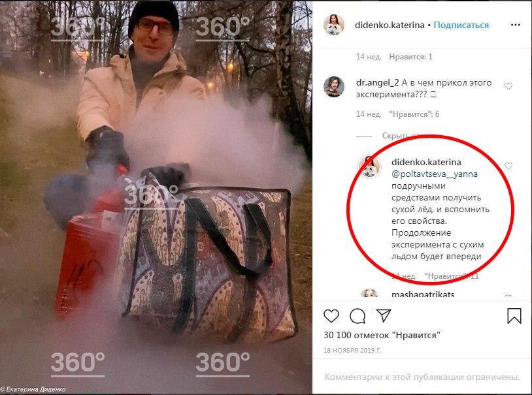Share post via paper plane icon
This screenshot has width=532, height=395.
click(x=384, y=315)
